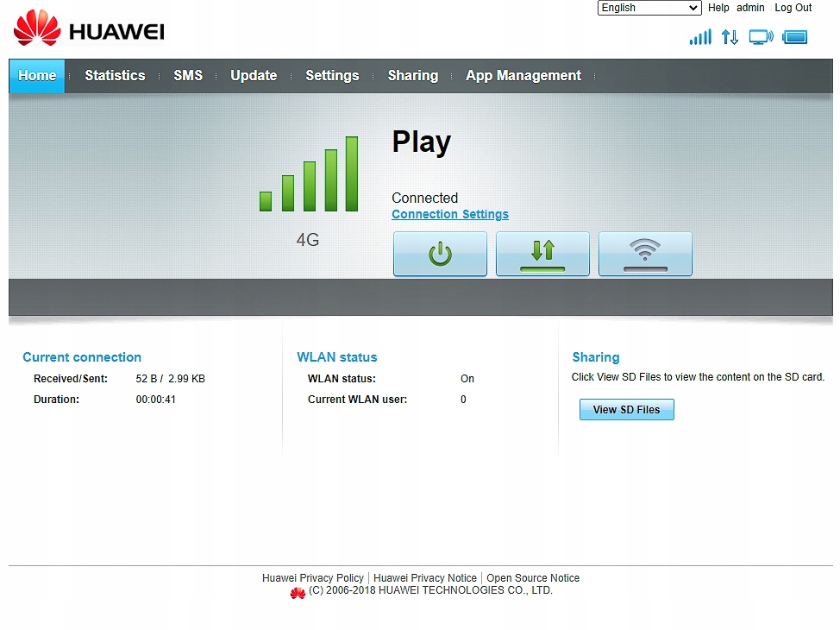Click the Play operator name
This screenshot has width=840, height=630.
click(x=422, y=142)
